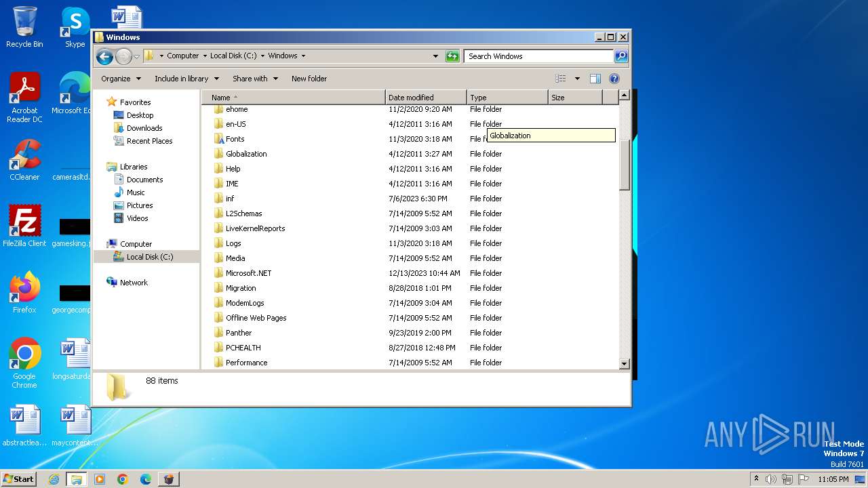Screen dimensions: 868x488
Task: Open the view options dropdown arrow
Action: tap(577, 79)
